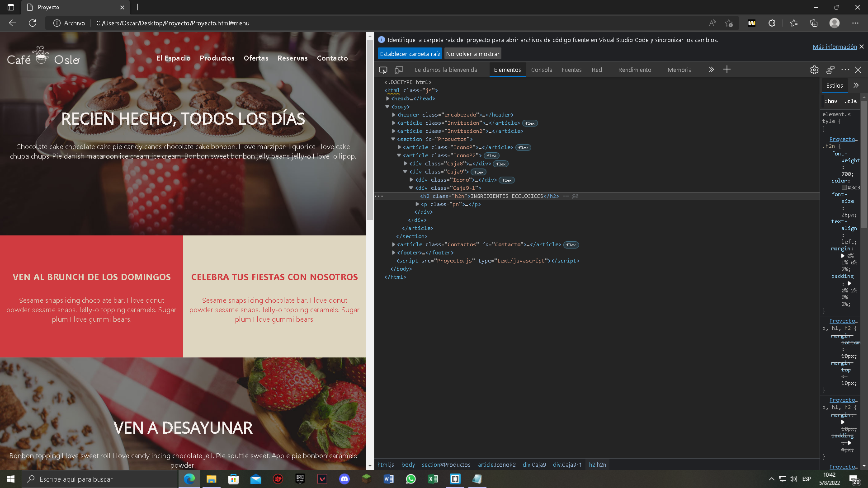Viewport: 868px width, 488px height.
Task: Toggle the .cls class editor
Action: 851,101
